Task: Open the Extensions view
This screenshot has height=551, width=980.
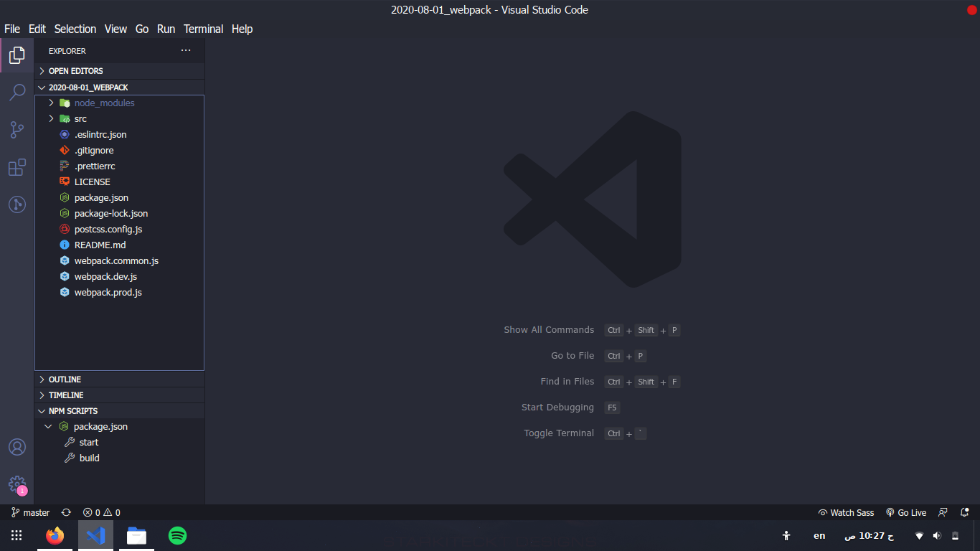Action: click(17, 166)
